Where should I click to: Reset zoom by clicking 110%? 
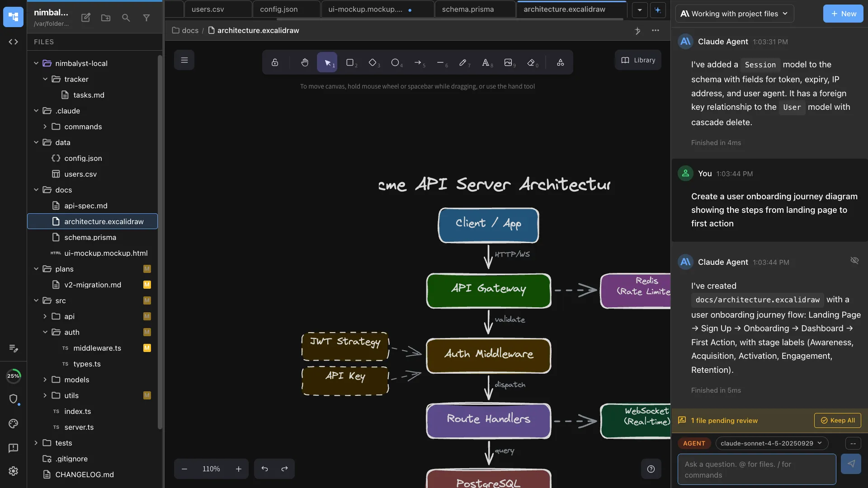point(211,469)
